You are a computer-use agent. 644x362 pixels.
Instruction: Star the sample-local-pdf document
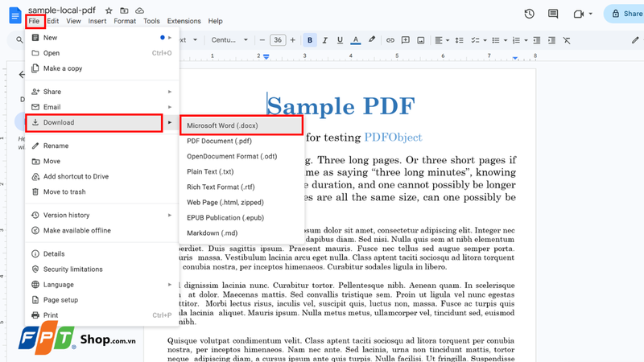(x=109, y=10)
